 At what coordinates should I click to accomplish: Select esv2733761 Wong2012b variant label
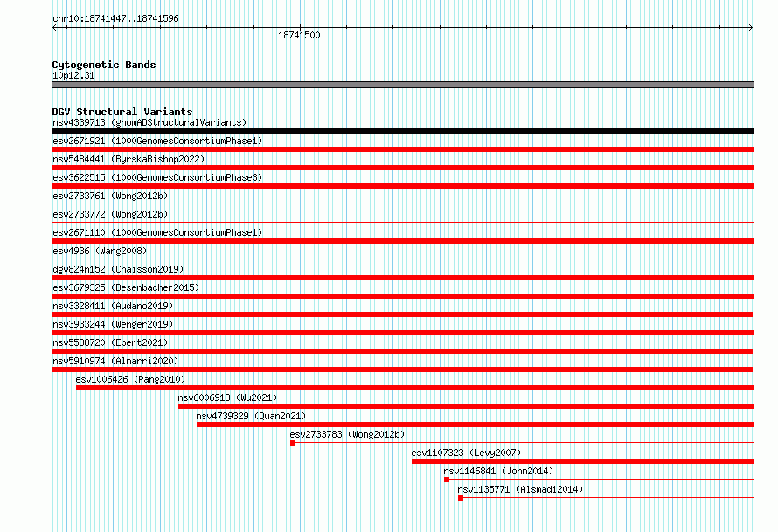110,196
